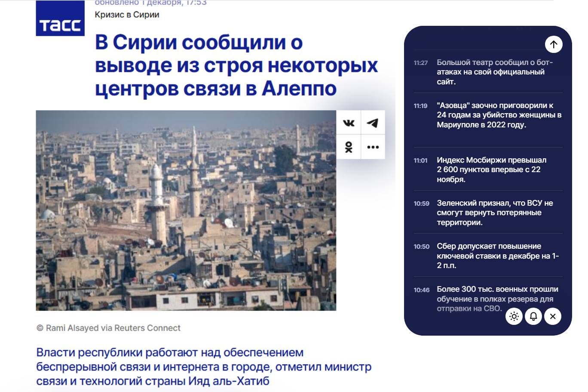Click the 'обновлено 1 декабря' update date
588x392 pixels.
click(151, 3)
